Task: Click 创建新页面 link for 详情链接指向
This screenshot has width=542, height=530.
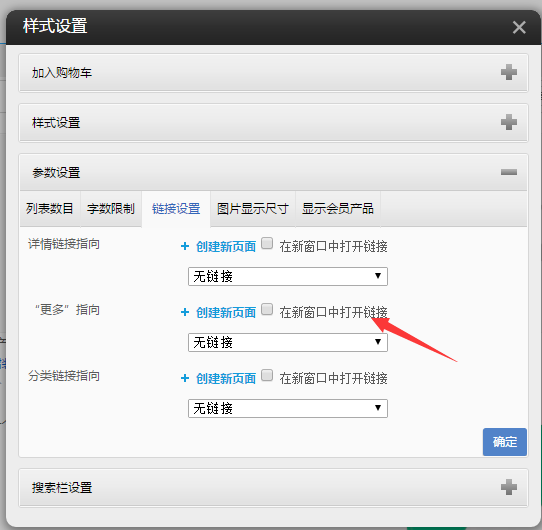Action: click(x=226, y=247)
